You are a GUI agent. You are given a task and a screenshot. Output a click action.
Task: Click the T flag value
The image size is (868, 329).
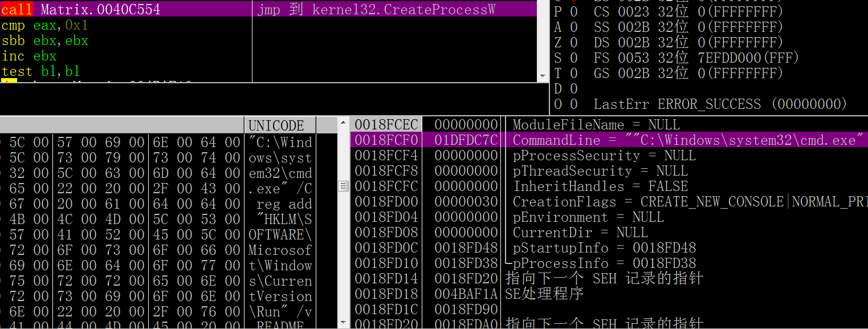tap(574, 73)
